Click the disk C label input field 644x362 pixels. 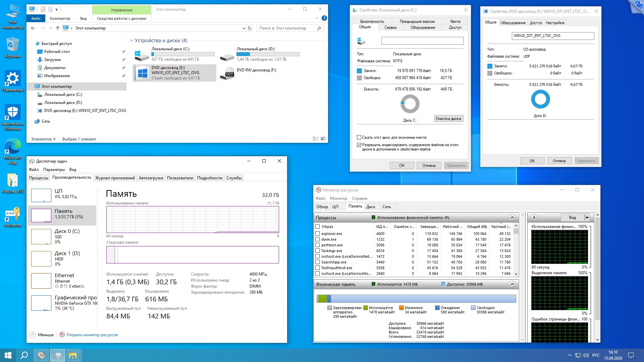(x=422, y=41)
